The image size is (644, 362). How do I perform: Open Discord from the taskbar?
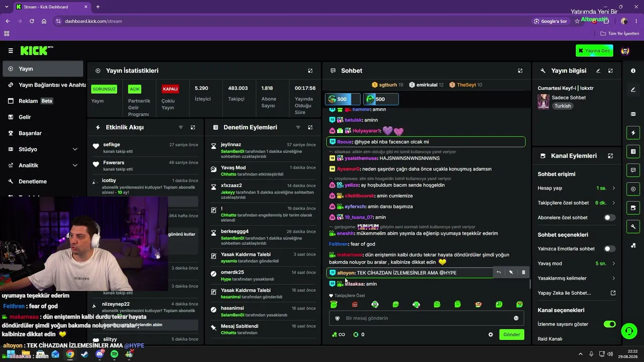point(100,354)
